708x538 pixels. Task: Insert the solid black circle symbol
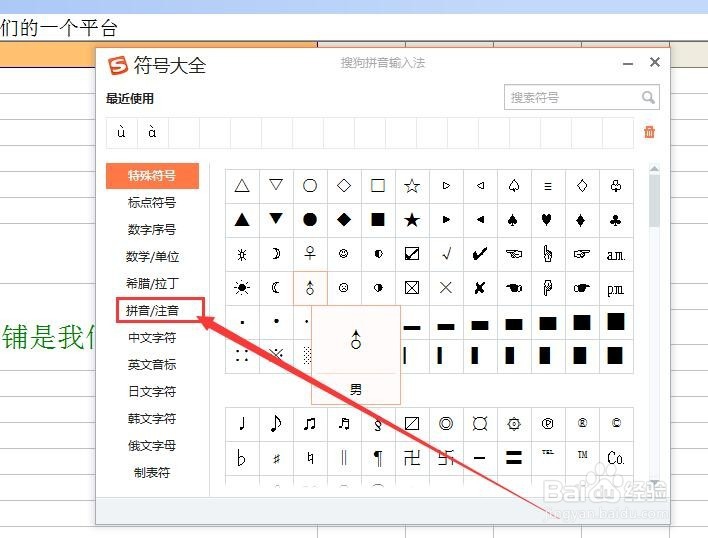(310, 220)
